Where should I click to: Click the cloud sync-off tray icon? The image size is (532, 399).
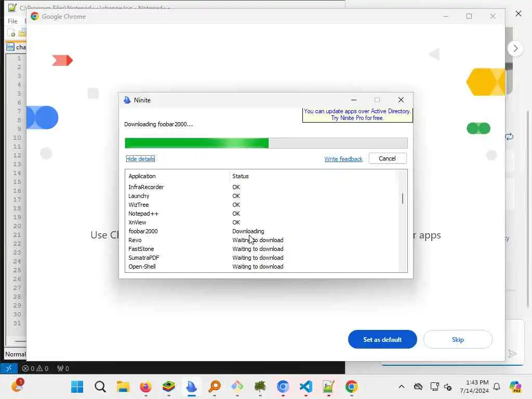(418, 387)
